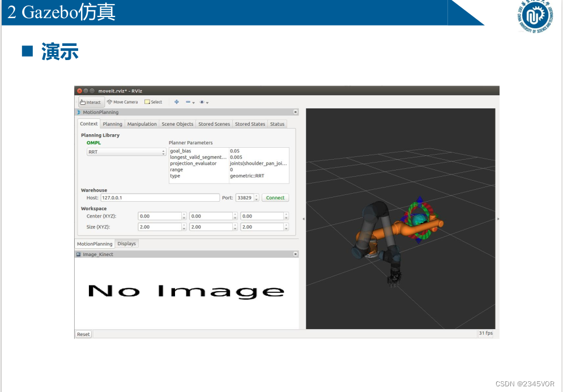Image resolution: width=563 pixels, height=392 pixels.
Task: Select the Interact tool in RViz toolbar
Action: coord(90,102)
